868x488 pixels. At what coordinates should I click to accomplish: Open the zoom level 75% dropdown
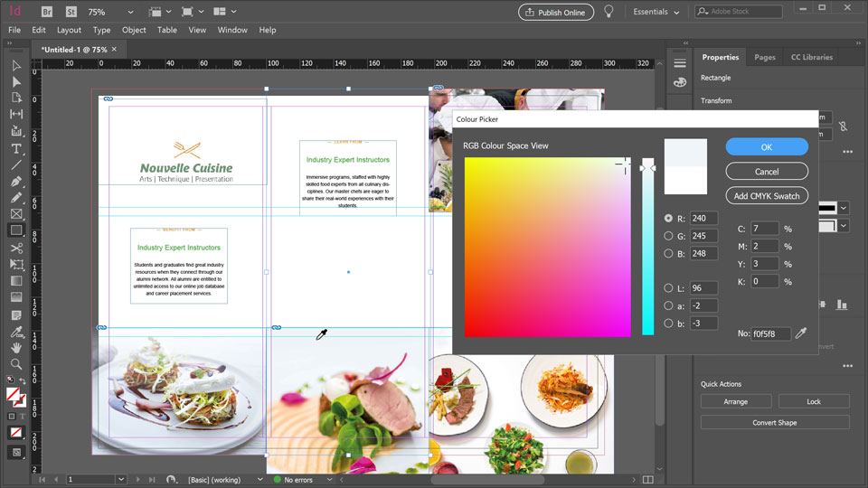130,13
